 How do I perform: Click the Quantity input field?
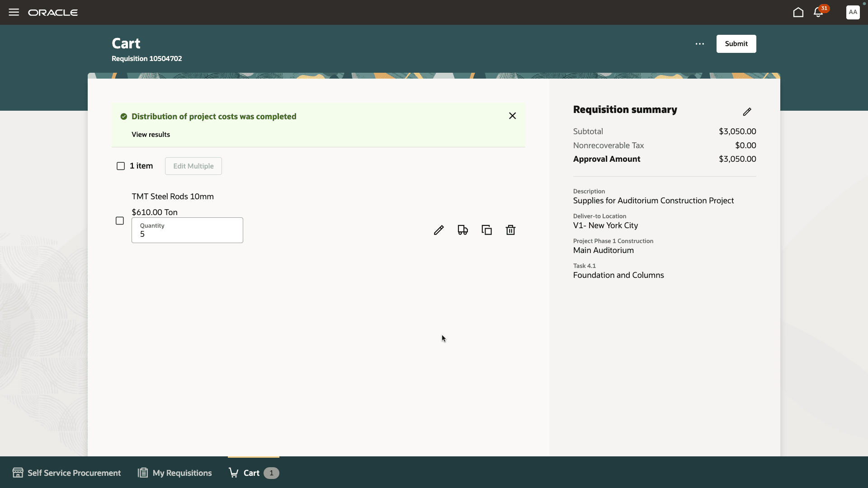(187, 234)
